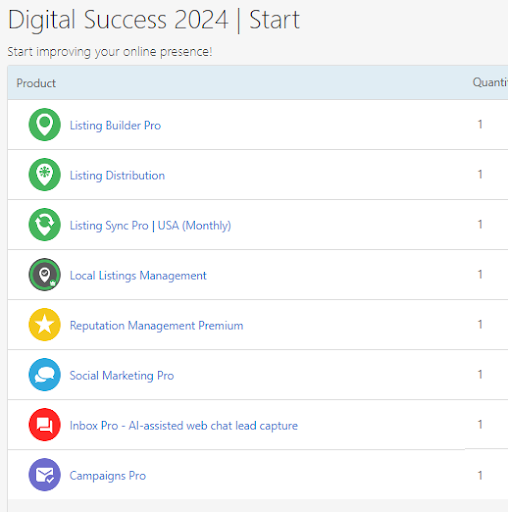Click the Quantity column header
508x512 pixels.
point(490,82)
